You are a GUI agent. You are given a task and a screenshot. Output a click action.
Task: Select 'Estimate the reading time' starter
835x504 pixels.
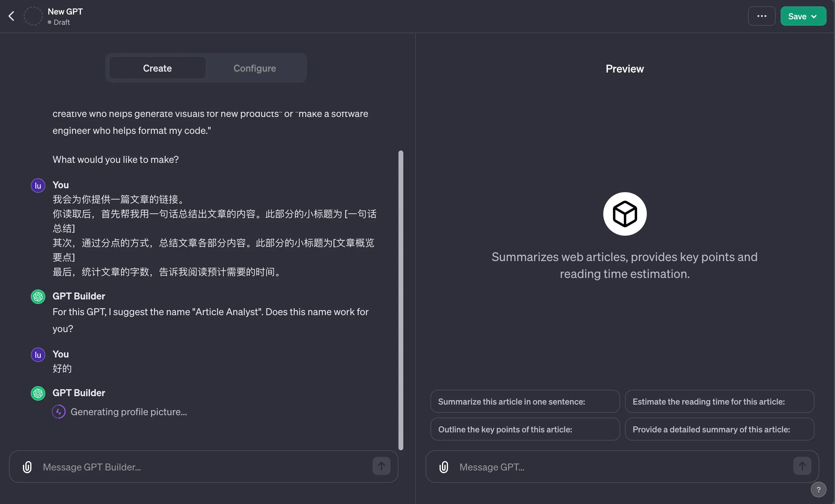tap(719, 401)
